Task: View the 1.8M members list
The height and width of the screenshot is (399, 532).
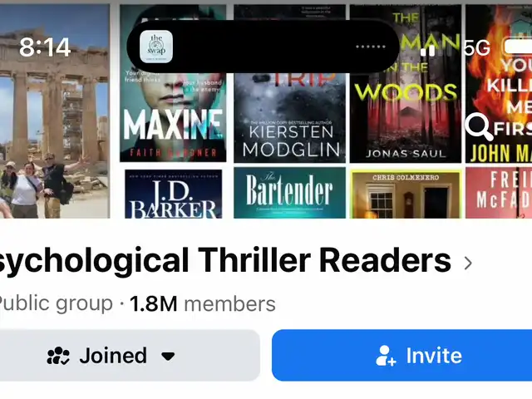Action: (x=203, y=303)
